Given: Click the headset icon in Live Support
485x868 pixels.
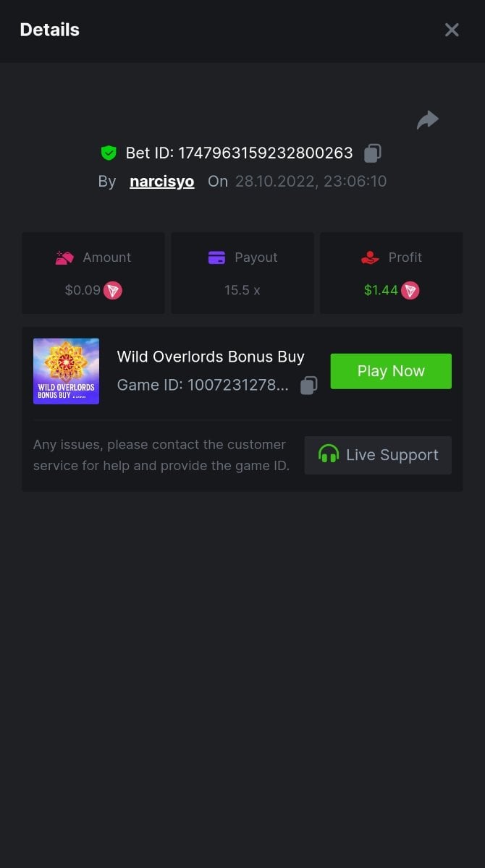Looking at the screenshot, I should (329, 454).
